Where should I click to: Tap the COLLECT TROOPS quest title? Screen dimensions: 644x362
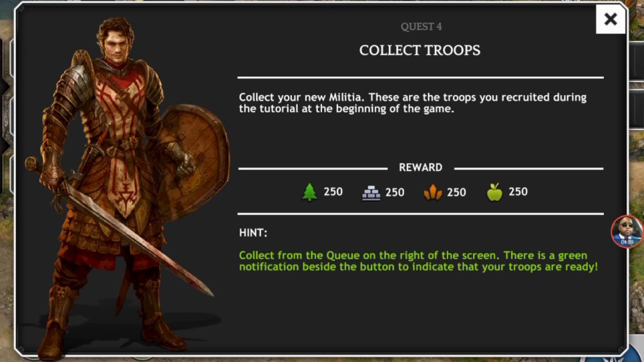click(420, 50)
